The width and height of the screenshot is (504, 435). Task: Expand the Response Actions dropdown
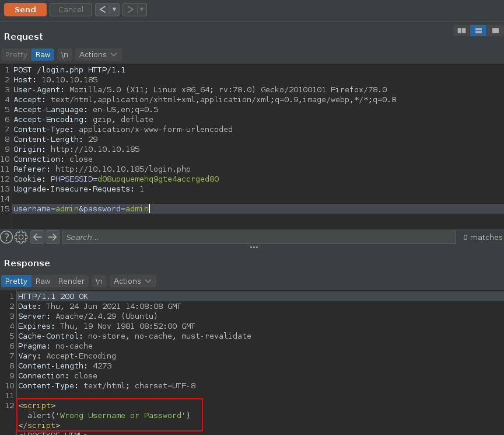click(132, 281)
